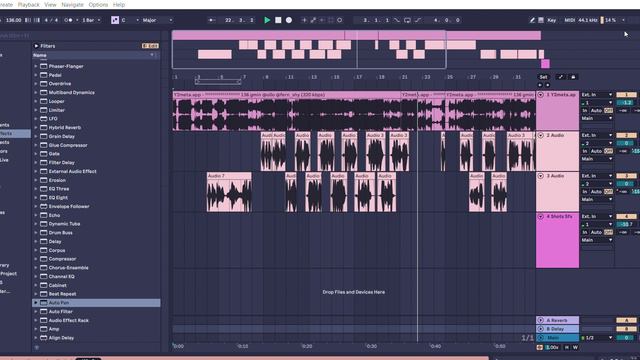Screen dimensions: 640x360
Task: Expand the Phaser-Flanger folder
Action: click(36, 66)
